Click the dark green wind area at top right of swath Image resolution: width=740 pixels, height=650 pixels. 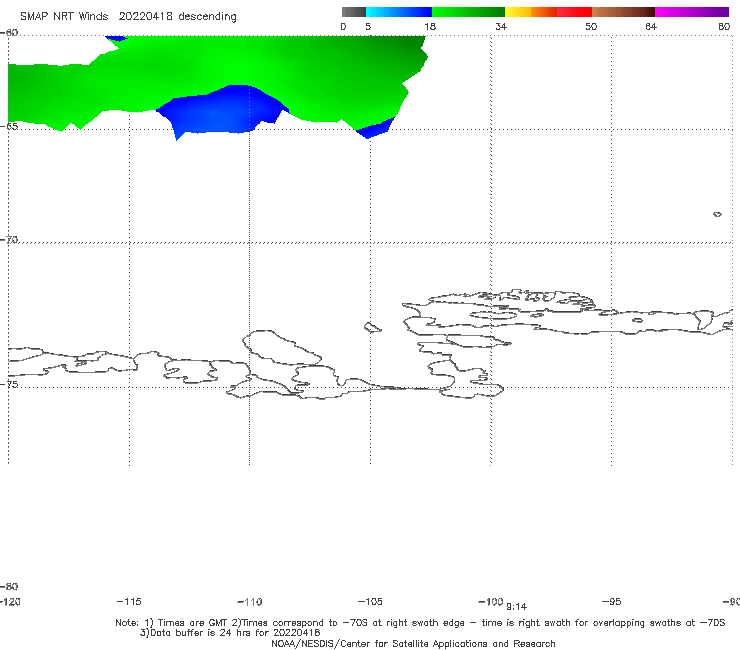[401, 50]
